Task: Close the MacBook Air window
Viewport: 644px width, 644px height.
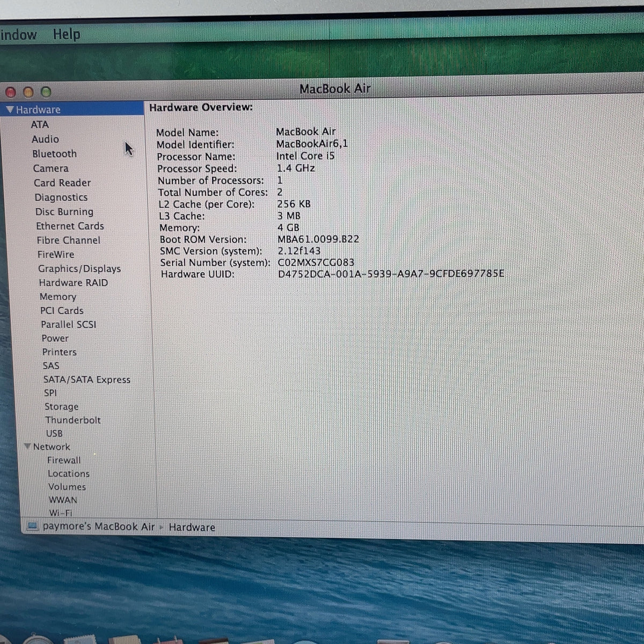Action: point(11,92)
